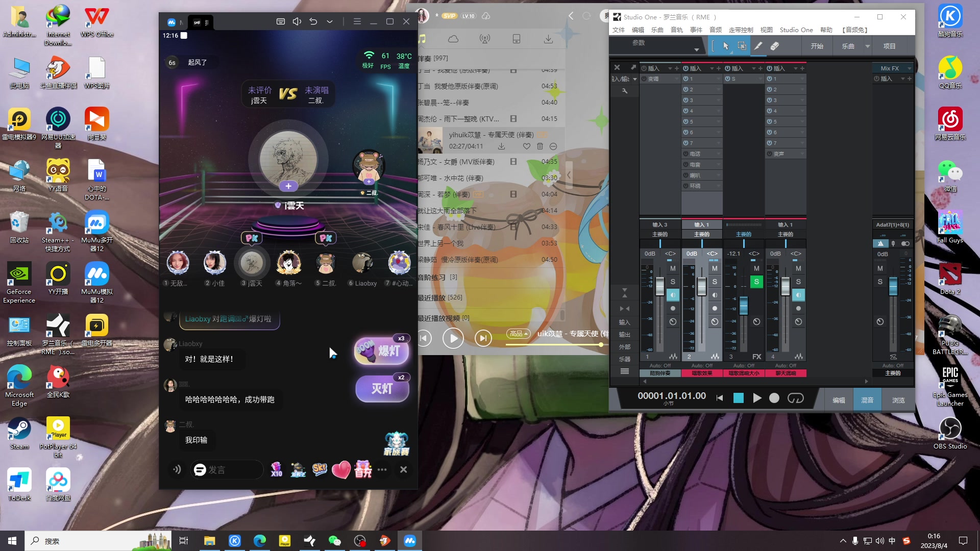Open the radio broadcast icon in Kugou
Image resolution: width=980 pixels, height=551 pixels.
coord(485,39)
